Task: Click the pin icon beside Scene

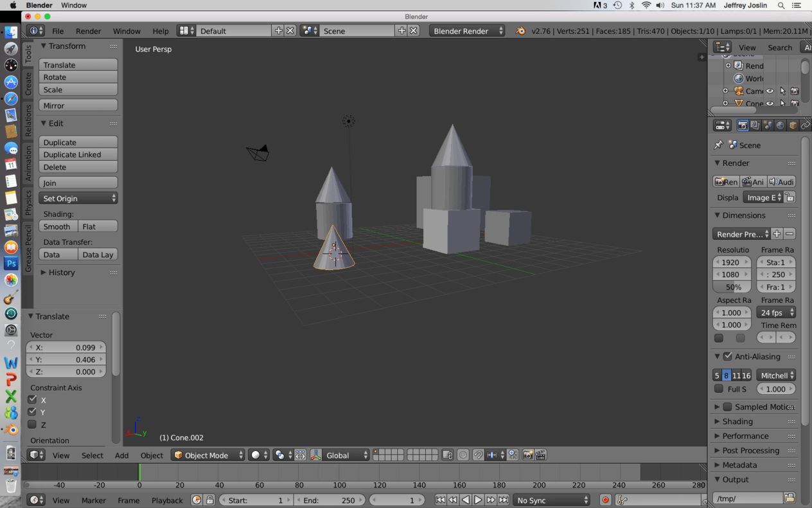Action: (718, 145)
